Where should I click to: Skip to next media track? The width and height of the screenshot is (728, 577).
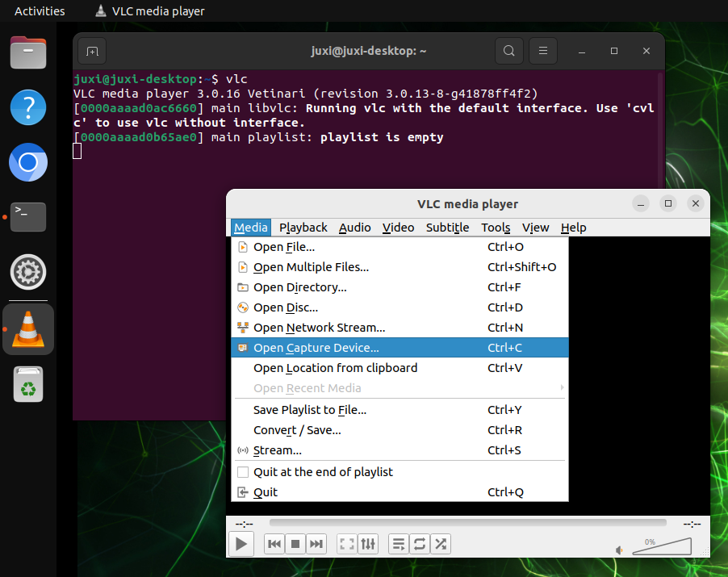(316, 544)
